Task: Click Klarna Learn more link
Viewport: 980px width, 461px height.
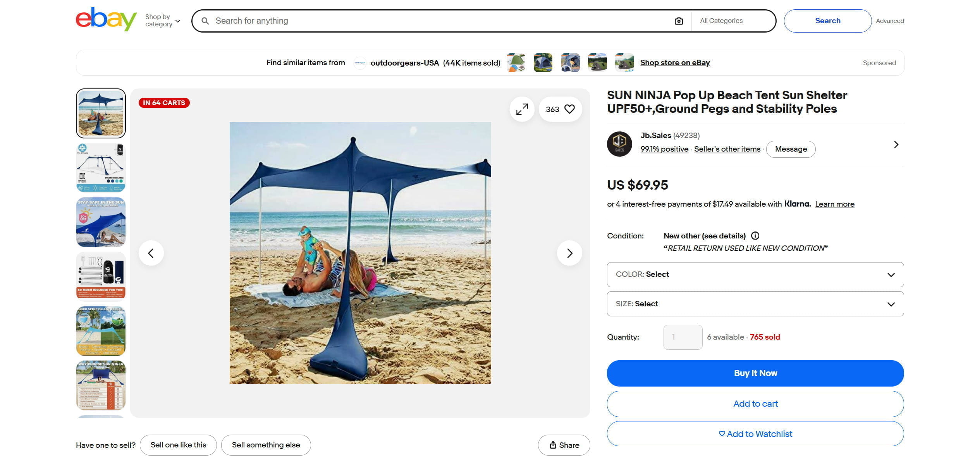Action: [x=834, y=204]
